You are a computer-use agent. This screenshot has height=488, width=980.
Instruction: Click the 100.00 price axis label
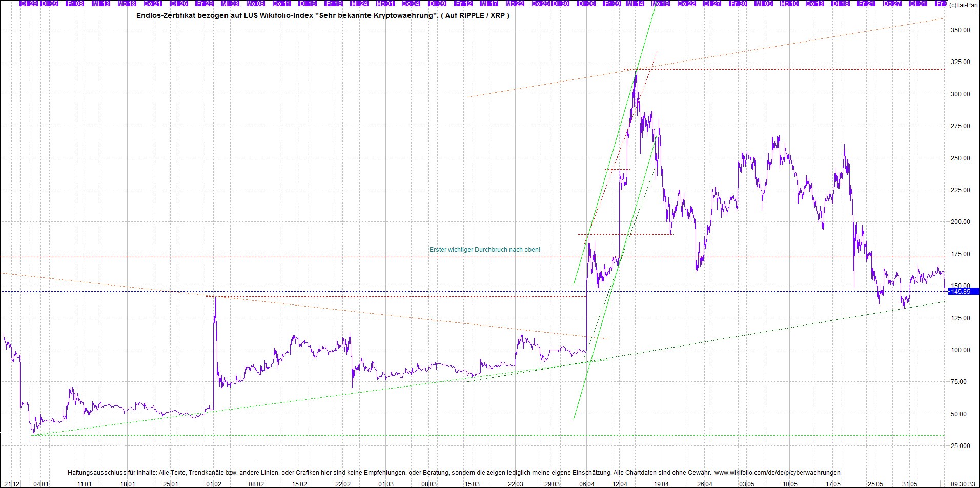960,350
